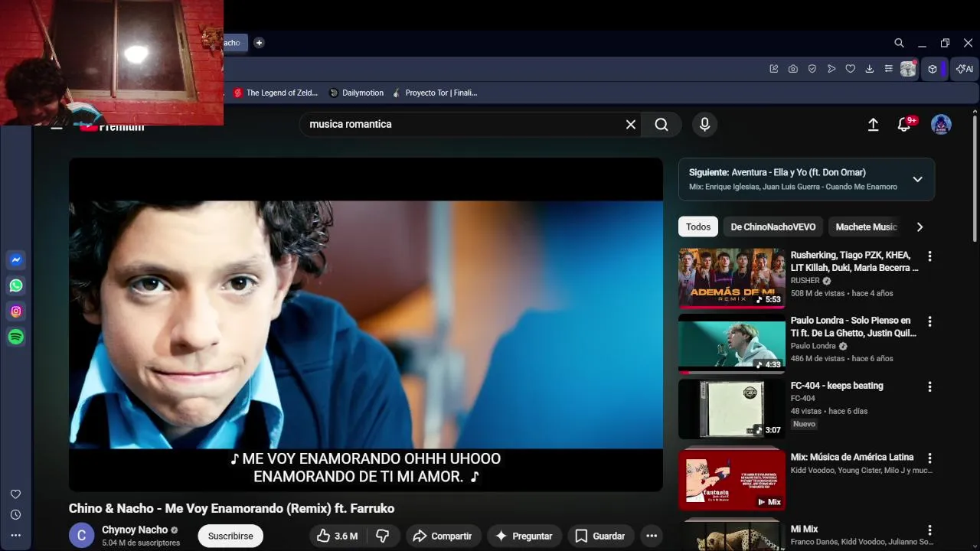Click the page vertical scrollbar
980x551 pixels.
point(975,178)
